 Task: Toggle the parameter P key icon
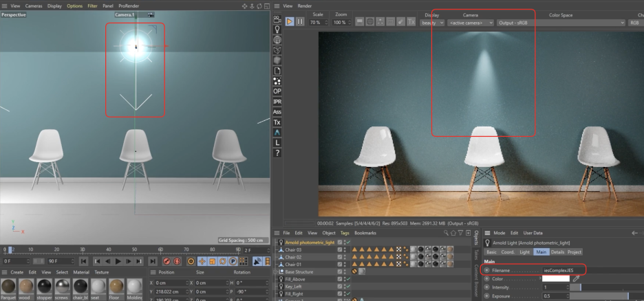coord(233,261)
